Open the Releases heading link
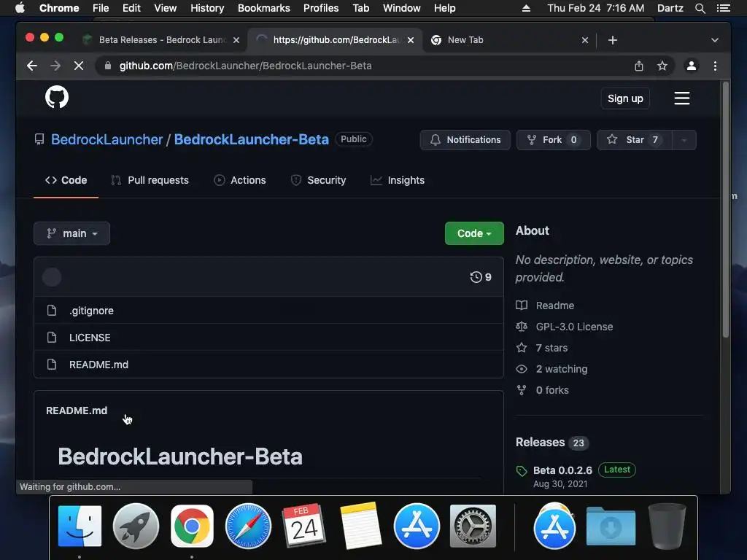 click(x=540, y=443)
